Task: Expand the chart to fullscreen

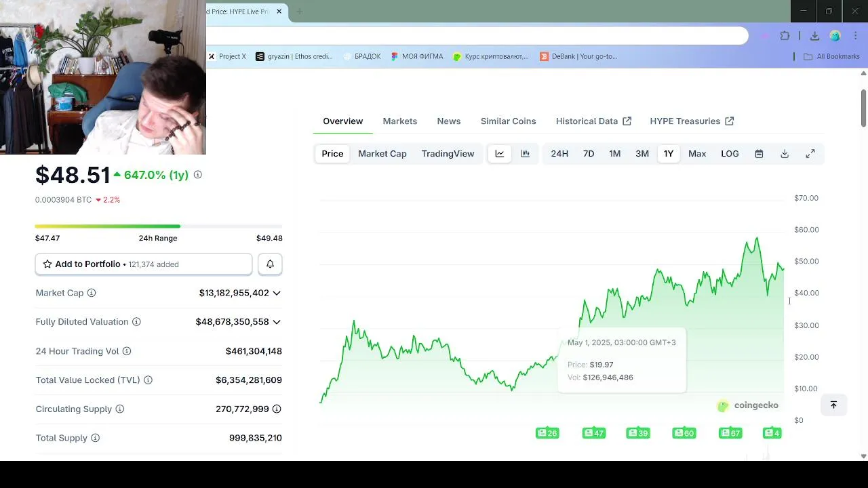Action: [x=810, y=154]
